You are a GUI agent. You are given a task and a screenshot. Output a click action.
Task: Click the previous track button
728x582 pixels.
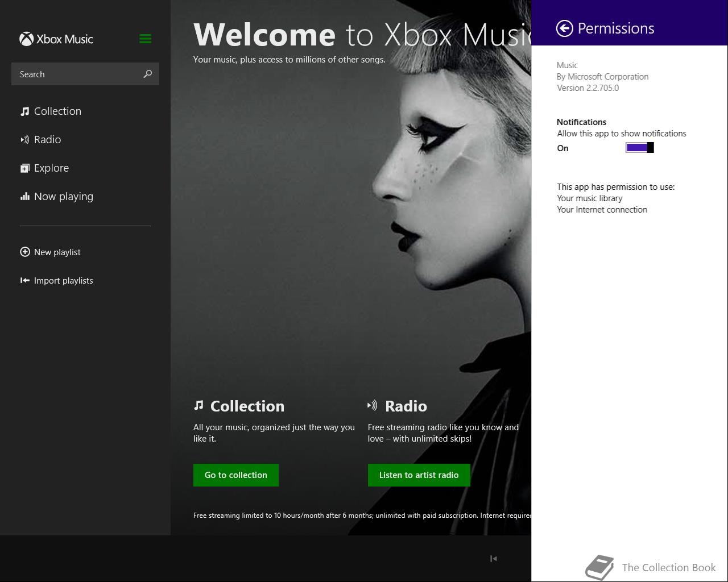pyautogui.click(x=494, y=559)
